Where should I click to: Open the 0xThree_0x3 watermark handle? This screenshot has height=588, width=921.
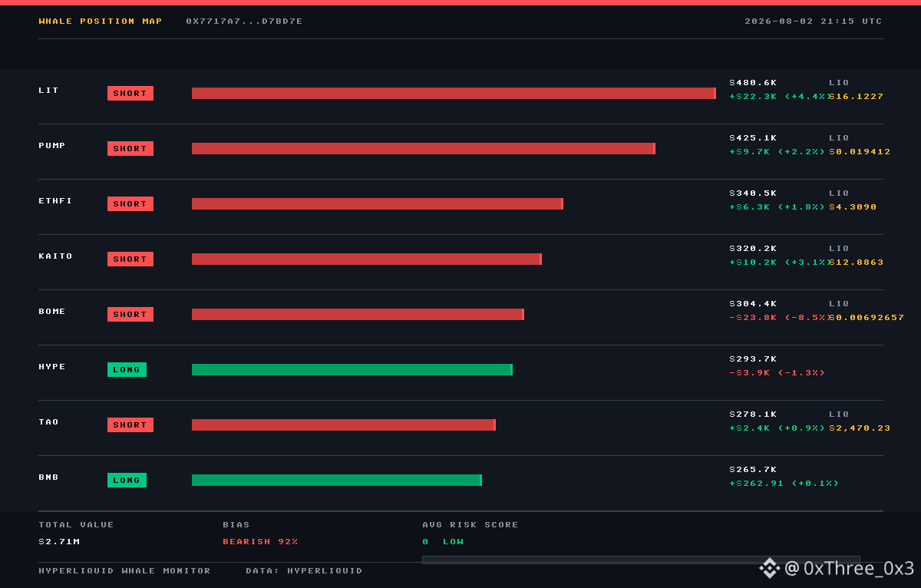850,568
